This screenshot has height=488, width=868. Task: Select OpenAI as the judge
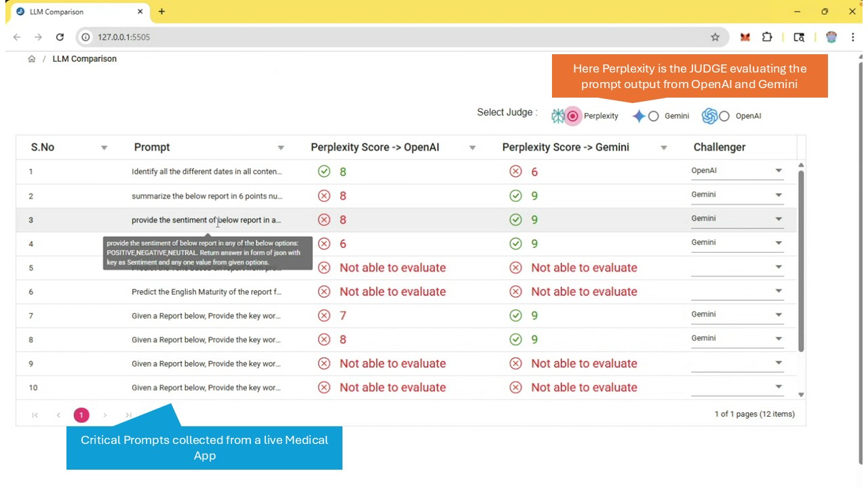pos(724,116)
